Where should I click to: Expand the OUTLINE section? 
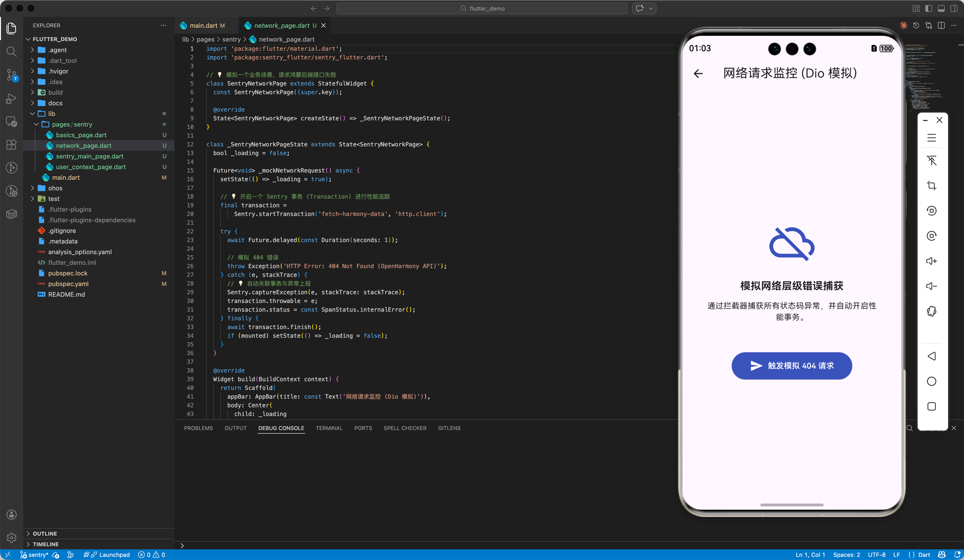point(45,533)
